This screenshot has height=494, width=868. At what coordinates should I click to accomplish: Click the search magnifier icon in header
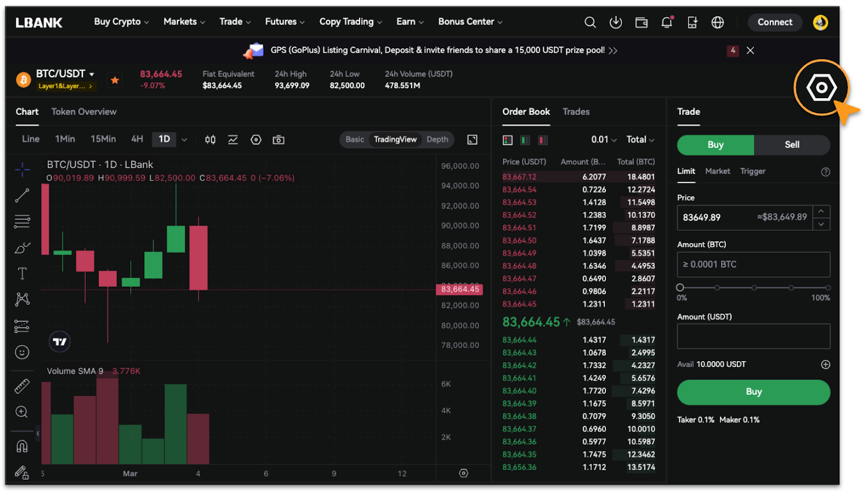click(x=590, y=22)
